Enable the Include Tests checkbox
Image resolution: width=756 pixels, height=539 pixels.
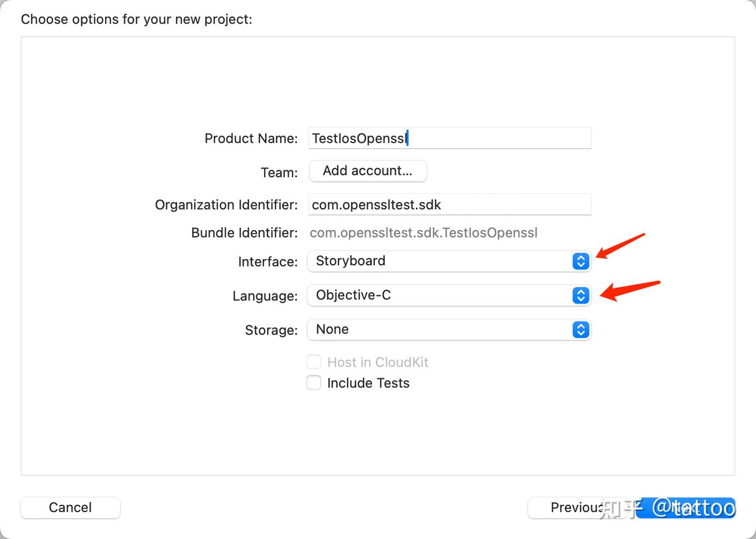tap(314, 382)
